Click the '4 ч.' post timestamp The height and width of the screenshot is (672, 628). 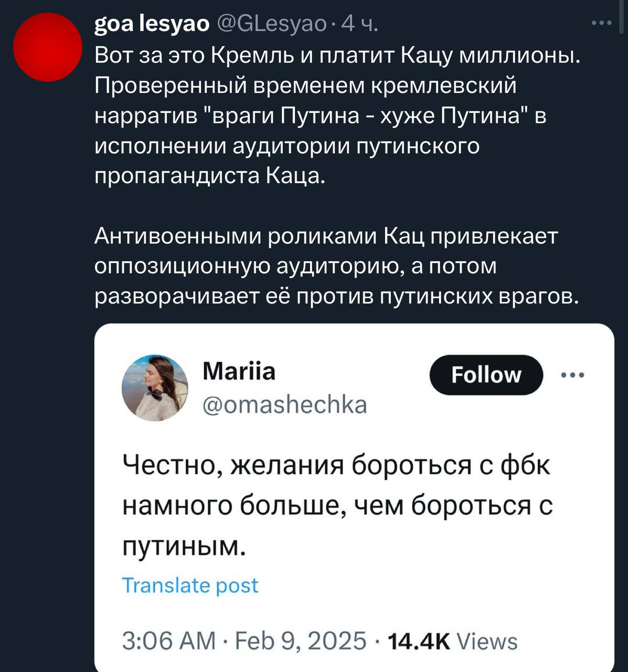pyautogui.click(x=359, y=24)
